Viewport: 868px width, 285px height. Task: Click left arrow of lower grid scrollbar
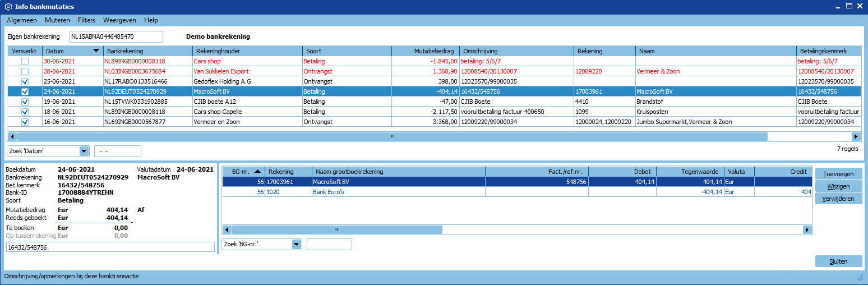click(x=227, y=229)
